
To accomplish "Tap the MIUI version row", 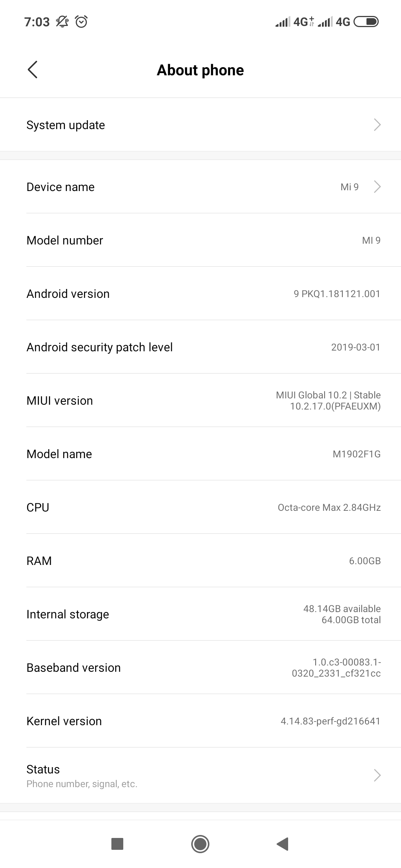I will [200, 401].
